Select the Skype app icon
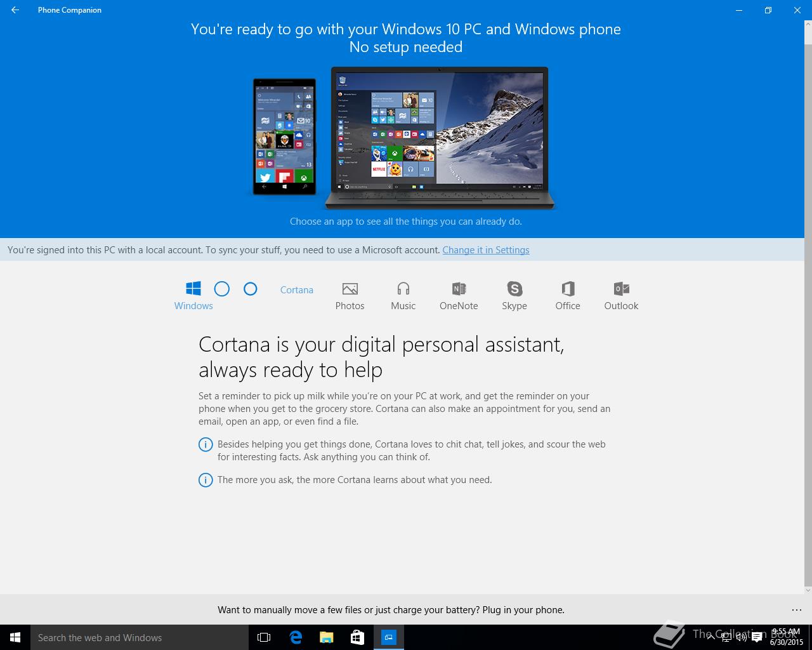 [514, 289]
